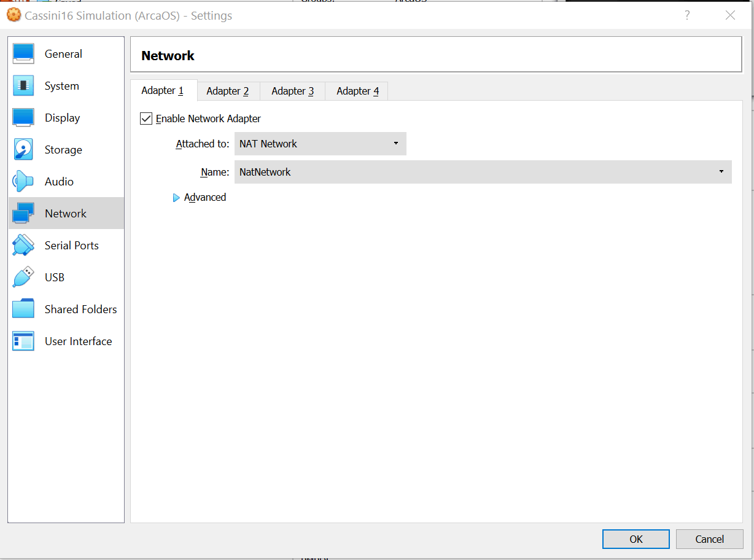Click the Shared Folders folder icon
This screenshot has height=560, width=754.
[23, 309]
